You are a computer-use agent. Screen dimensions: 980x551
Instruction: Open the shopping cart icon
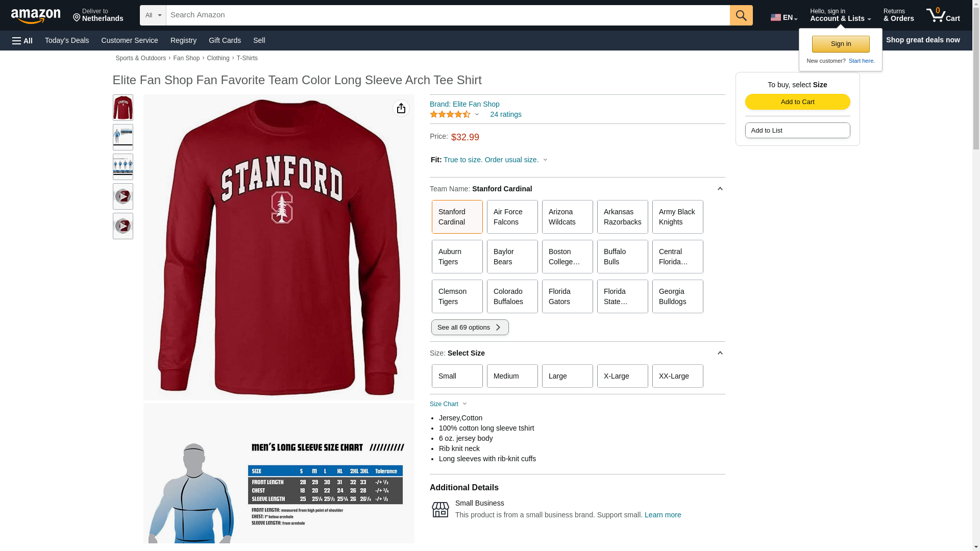tap(943, 15)
